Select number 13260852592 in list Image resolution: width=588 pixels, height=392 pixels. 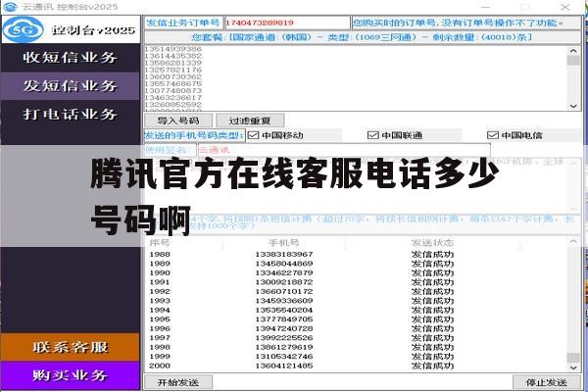[173, 104]
